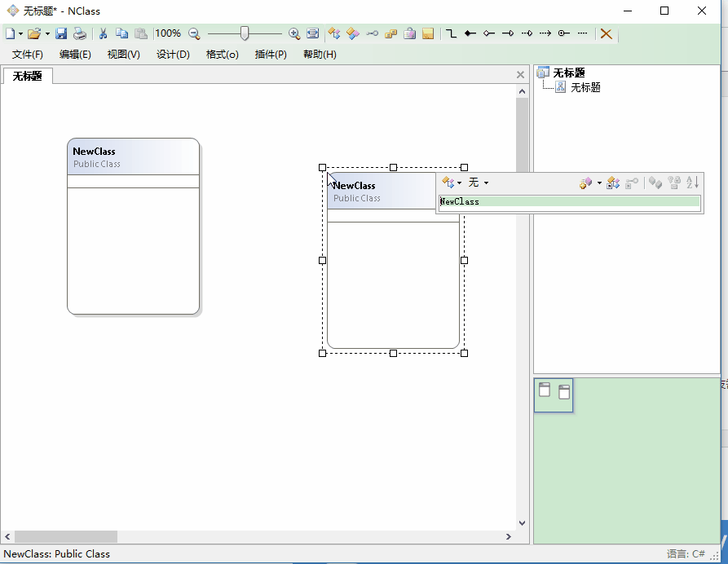The image size is (728, 564).
Task: Open the 格式(o) menu
Action: coord(222,55)
